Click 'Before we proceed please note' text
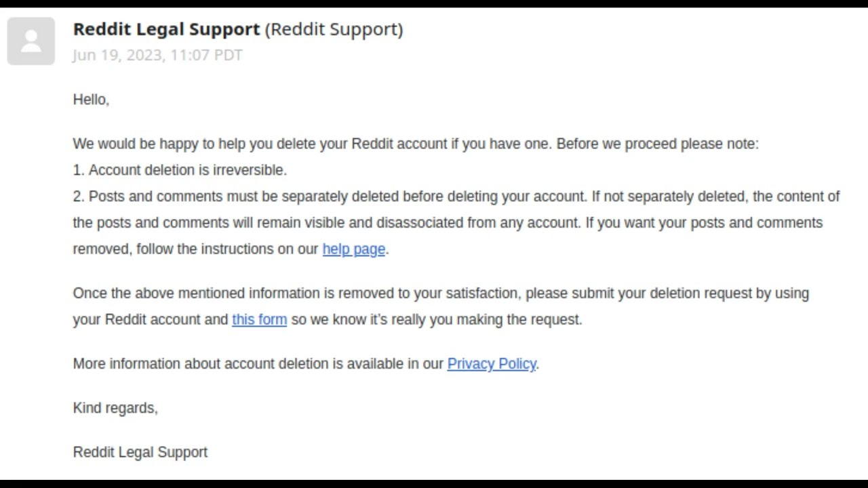868x488 pixels. [657, 144]
